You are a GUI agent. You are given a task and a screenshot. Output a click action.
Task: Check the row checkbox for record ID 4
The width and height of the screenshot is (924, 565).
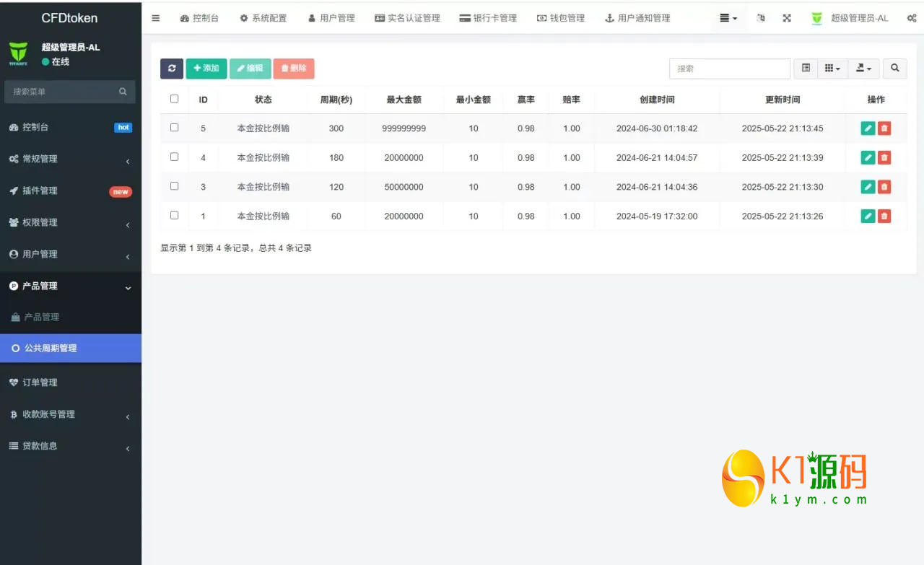pyautogui.click(x=173, y=157)
